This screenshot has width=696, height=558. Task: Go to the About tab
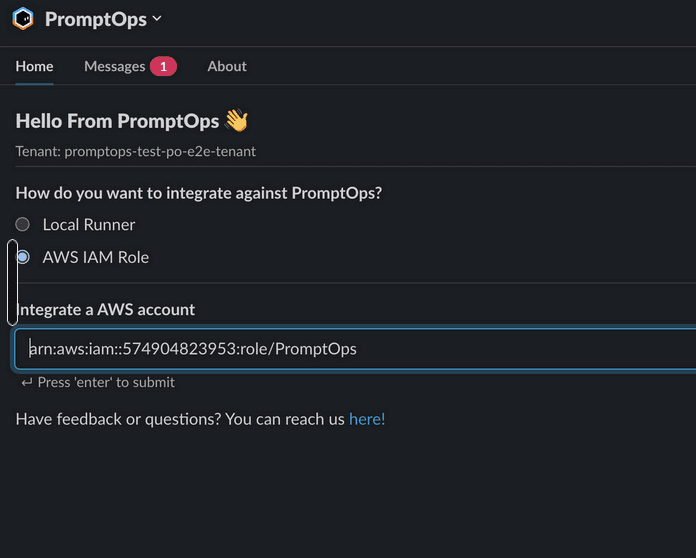pyautogui.click(x=227, y=66)
